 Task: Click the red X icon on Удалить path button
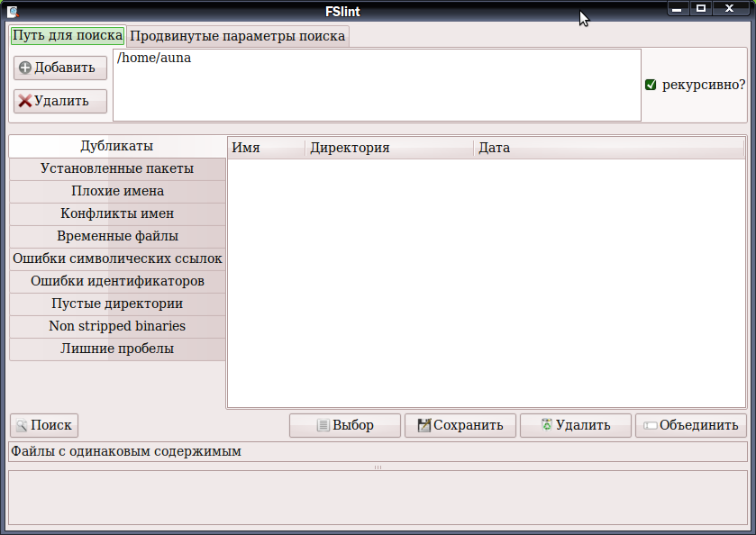[24, 101]
